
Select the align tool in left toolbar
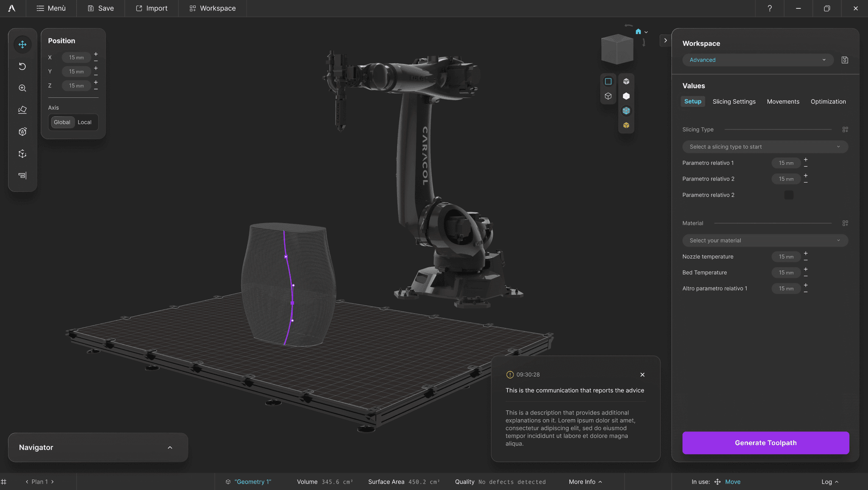[x=22, y=175]
